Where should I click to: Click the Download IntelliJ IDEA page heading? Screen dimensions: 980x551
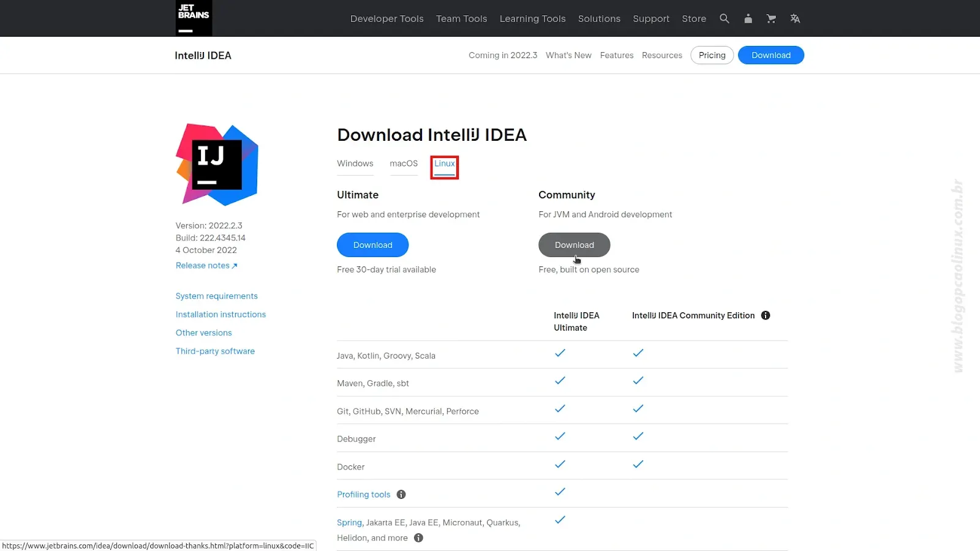[x=432, y=135]
